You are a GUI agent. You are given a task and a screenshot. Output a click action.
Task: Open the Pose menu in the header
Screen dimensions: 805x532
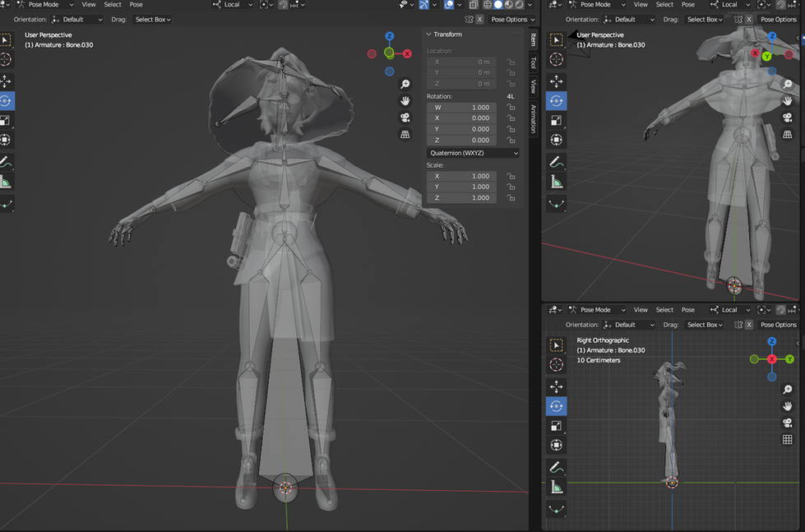click(136, 4)
